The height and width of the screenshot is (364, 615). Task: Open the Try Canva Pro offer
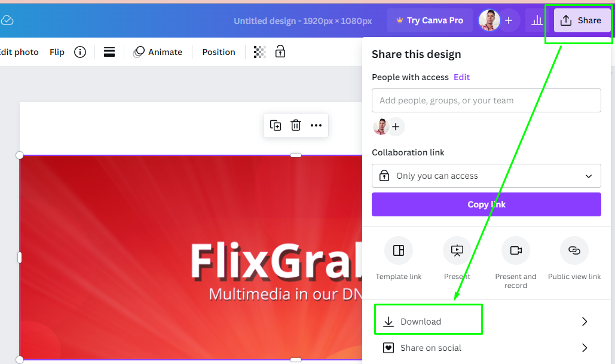tap(430, 20)
